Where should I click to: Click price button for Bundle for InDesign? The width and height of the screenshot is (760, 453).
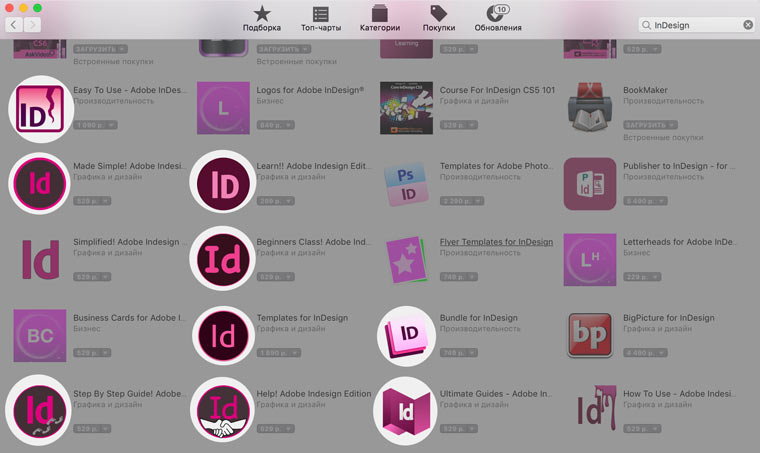click(x=459, y=353)
